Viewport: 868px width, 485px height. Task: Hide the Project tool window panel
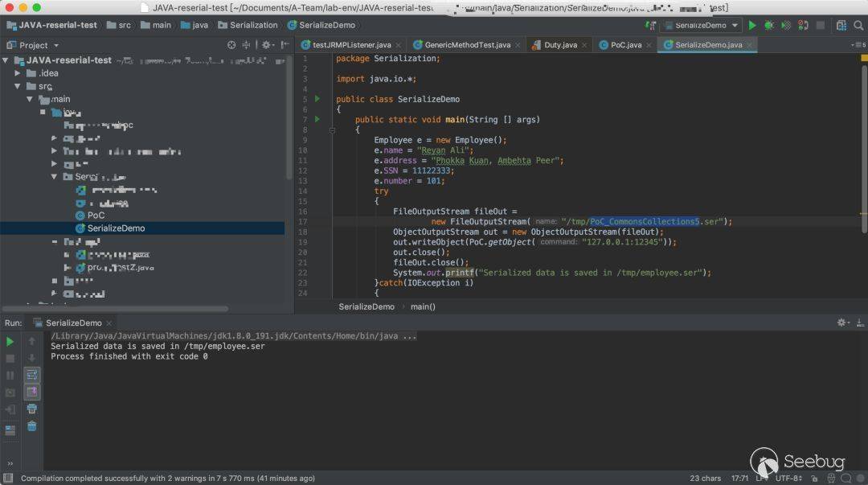(x=285, y=45)
